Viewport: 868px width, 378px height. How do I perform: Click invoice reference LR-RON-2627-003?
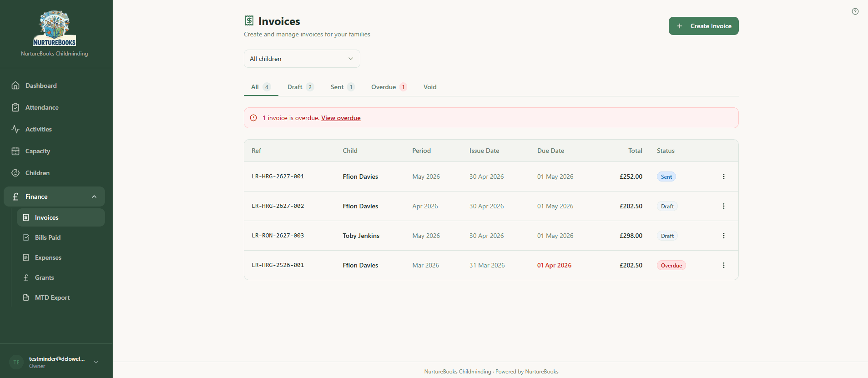click(x=278, y=236)
